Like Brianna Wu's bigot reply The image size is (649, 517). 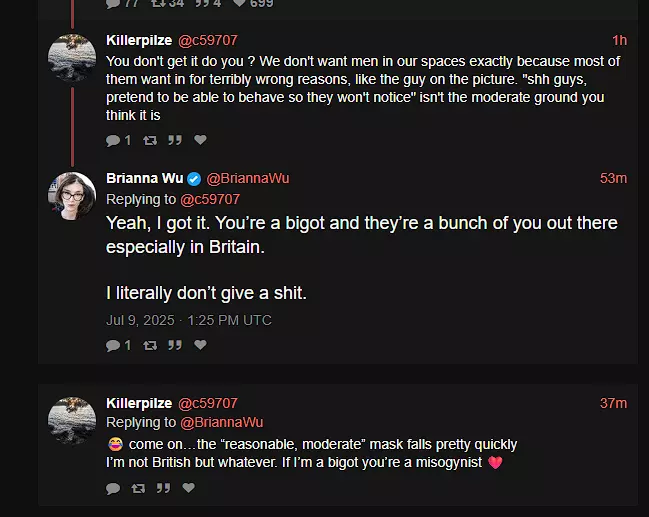click(200, 345)
